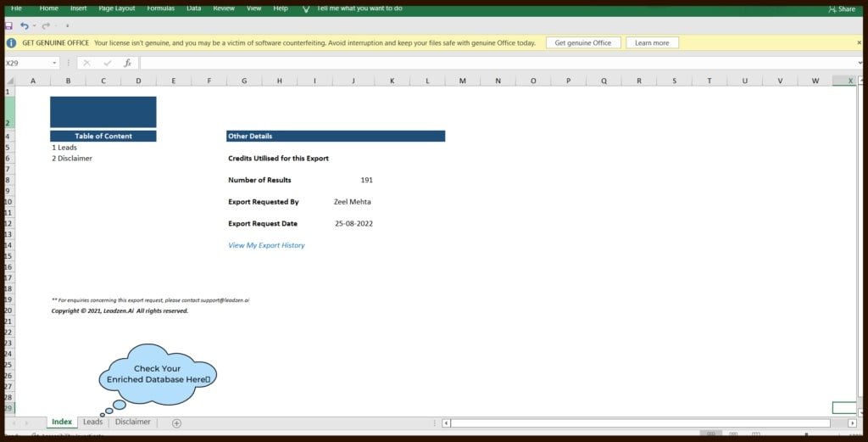
Task: Open the Formulas ribbon tab
Action: point(160,8)
